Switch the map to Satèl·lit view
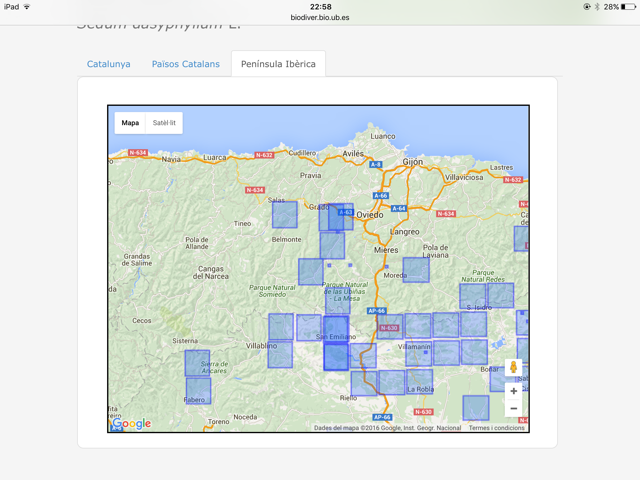The height and width of the screenshot is (480, 640). pyautogui.click(x=164, y=123)
